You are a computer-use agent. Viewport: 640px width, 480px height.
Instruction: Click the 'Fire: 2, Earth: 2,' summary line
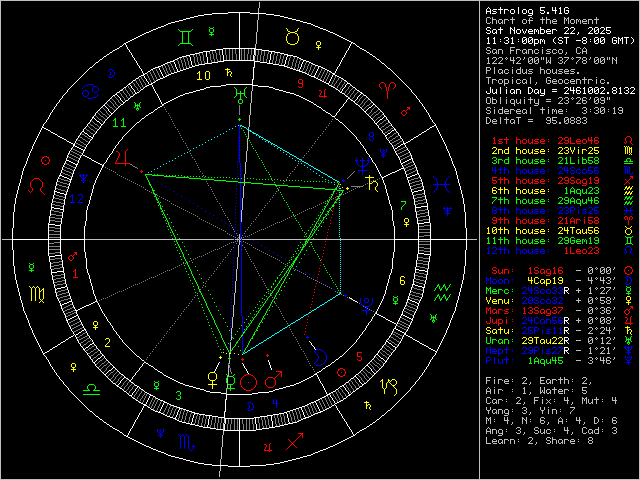[539, 381]
